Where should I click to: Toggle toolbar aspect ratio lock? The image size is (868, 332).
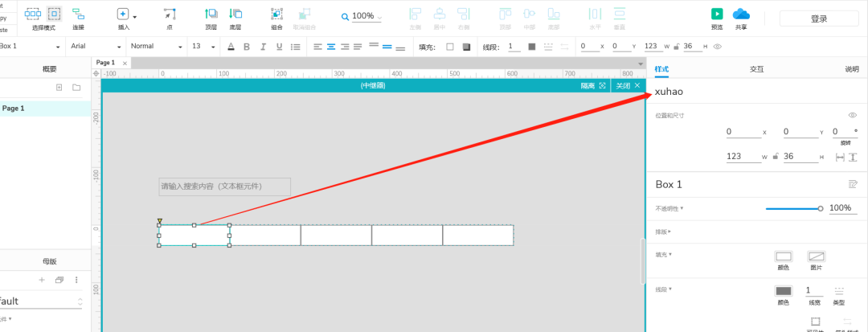(x=677, y=47)
